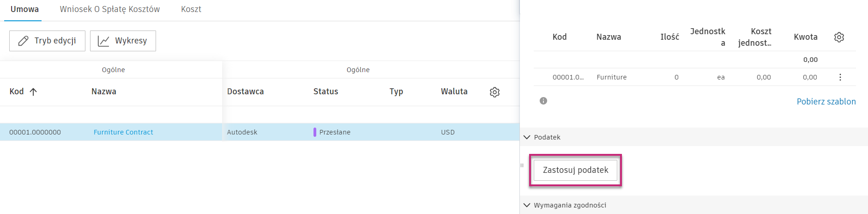Open table settings gear in contracts list
This screenshot has width=868, height=214.
pyautogui.click(x=494, y=92)
